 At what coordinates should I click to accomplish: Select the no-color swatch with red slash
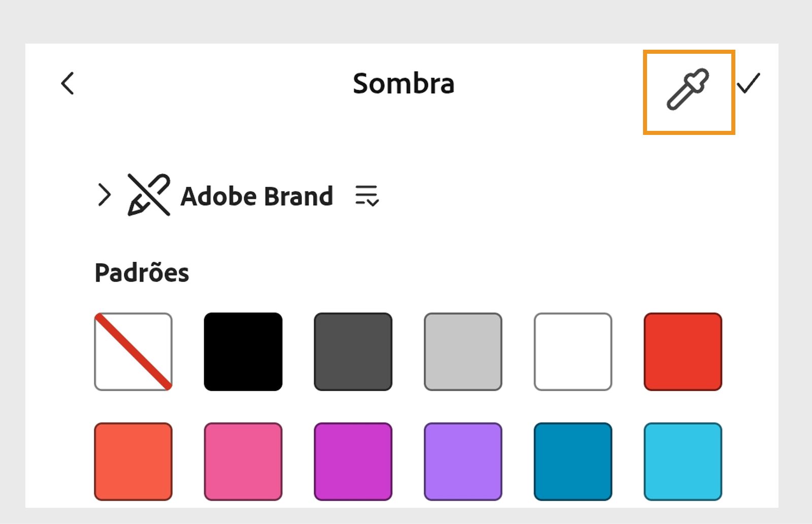click(133, 352)
